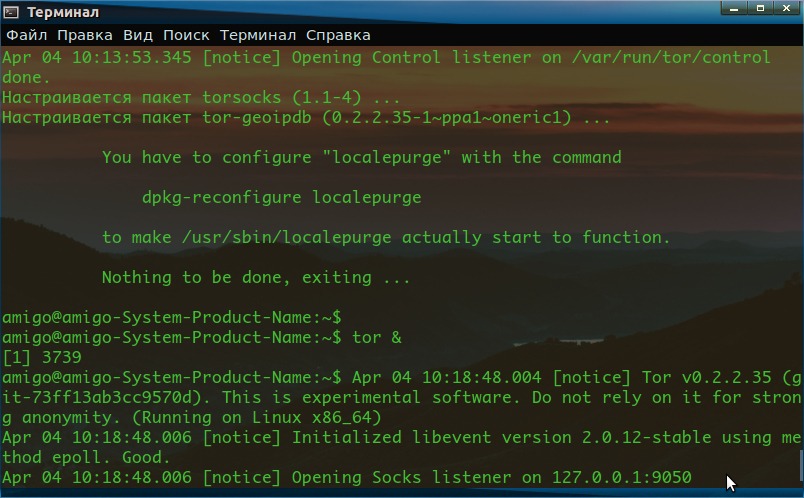Viewport: 804px width, 498px height.
Task: Click the line 'Nothing to be done, exiting ...'
Action: coord(256,277)
